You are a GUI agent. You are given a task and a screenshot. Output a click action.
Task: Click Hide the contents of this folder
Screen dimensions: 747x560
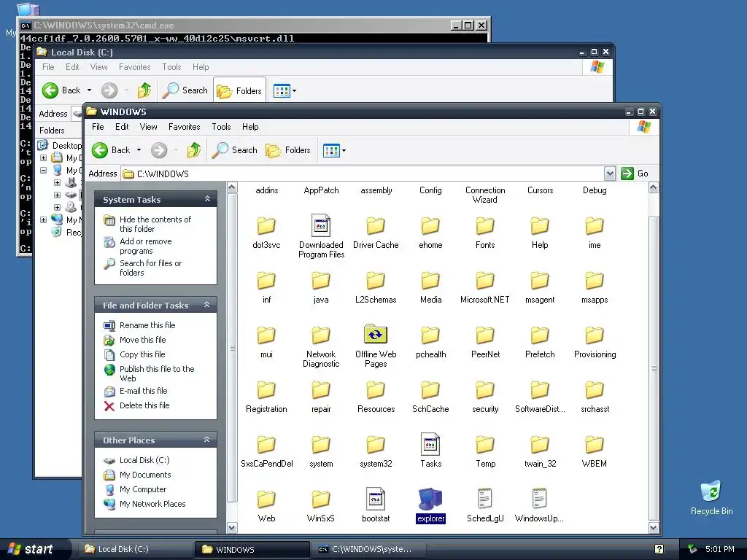point(155,224)
